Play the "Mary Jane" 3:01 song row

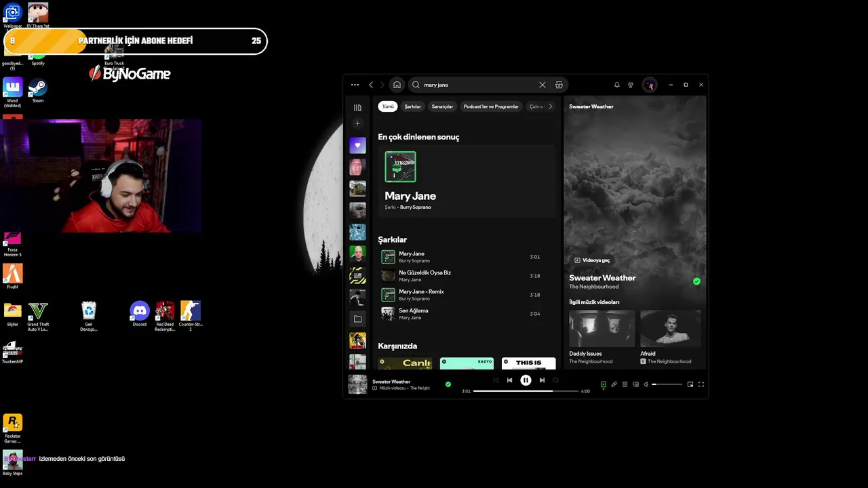click(467, 257)
